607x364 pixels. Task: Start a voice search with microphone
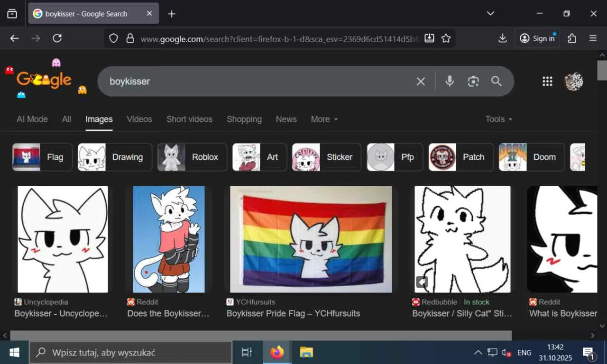pyautogui.click(x=450, y=82)
